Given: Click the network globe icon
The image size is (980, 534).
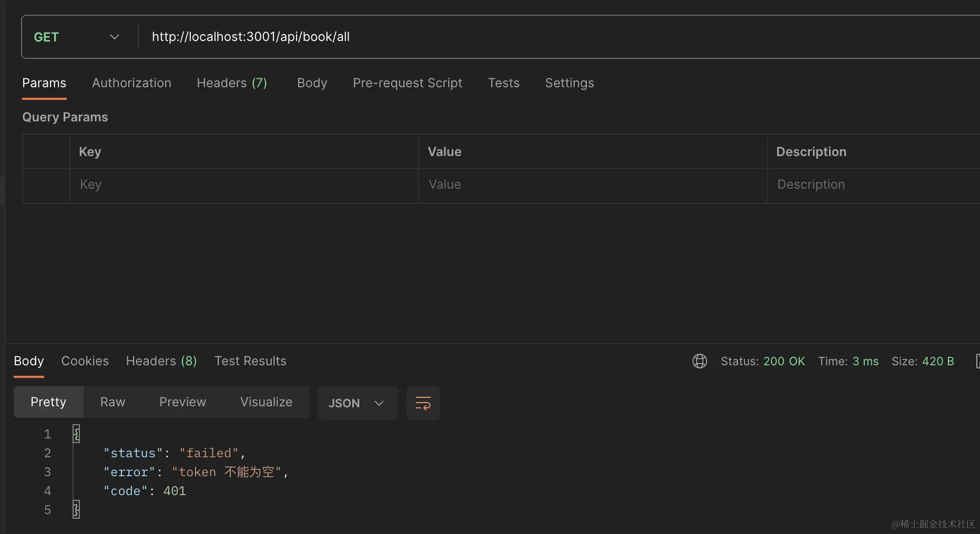Looking at the screenshot, I should (699, 361).
